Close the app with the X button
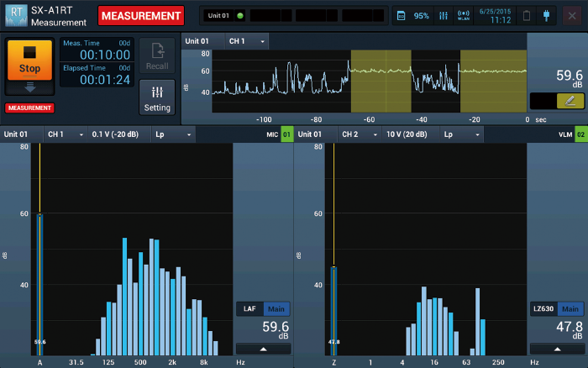The height and width of the screenshot is (368, 588). 572,16
